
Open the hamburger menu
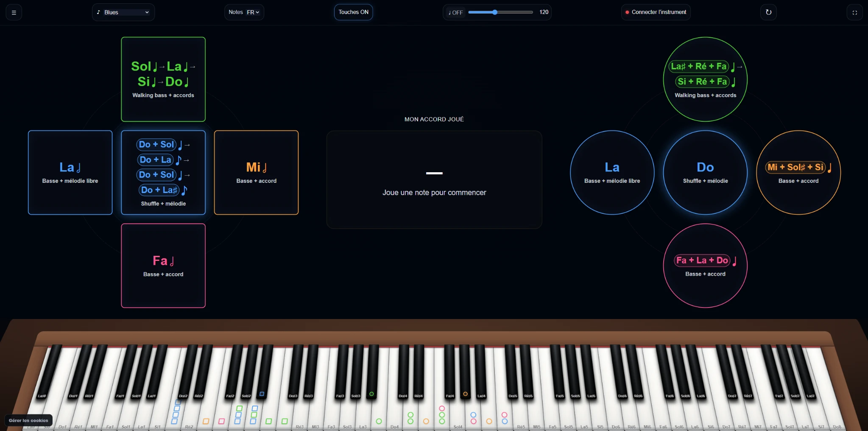[14, 12]
